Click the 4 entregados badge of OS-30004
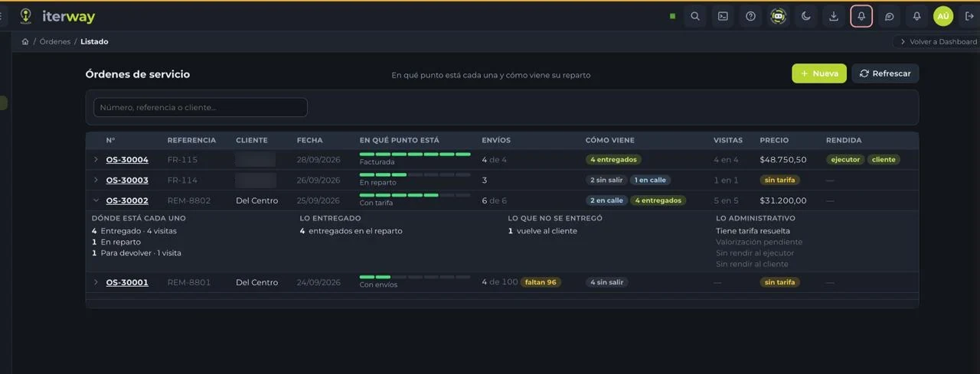Screen dimensions: 980x374 (x=613, y=160)
